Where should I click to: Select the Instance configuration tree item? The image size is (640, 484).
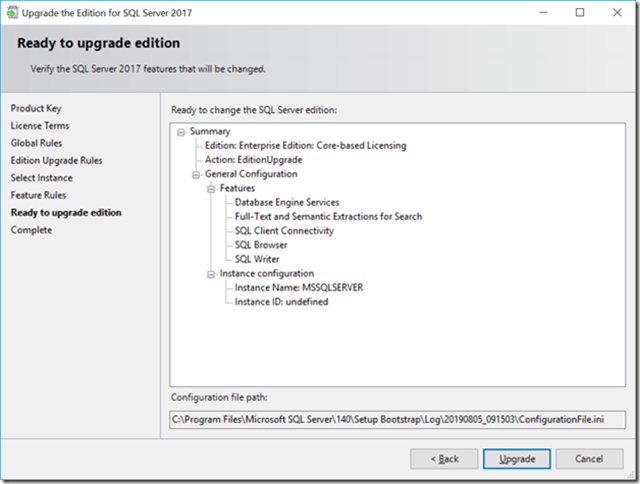coord(267,273)
